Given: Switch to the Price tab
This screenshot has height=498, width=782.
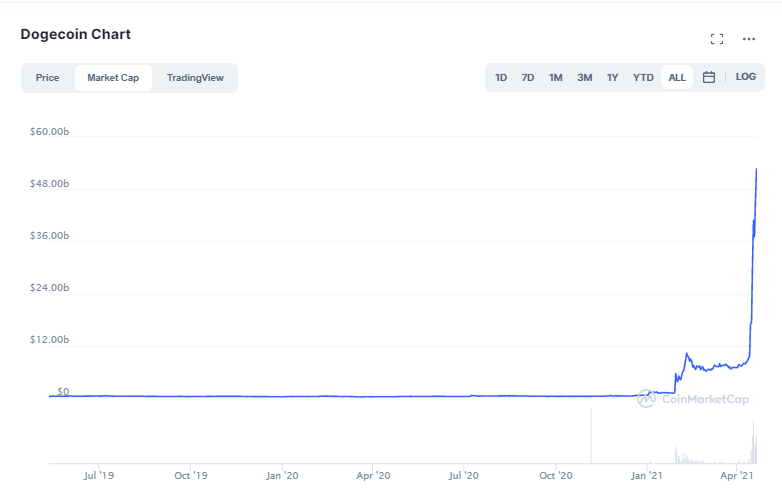Looking at the screenshot, I should [47, 78].
